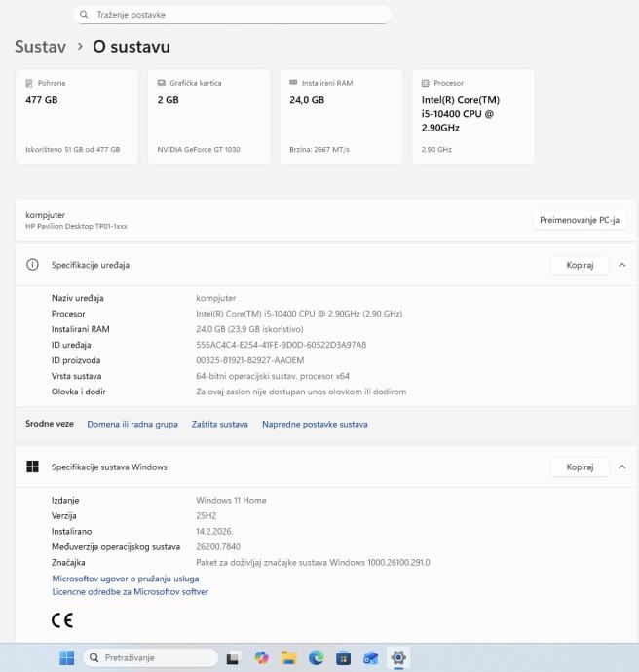Launch Microsoft Edge from the taskbar
Viewport: 639px width, 672px height.
point(316,658)
